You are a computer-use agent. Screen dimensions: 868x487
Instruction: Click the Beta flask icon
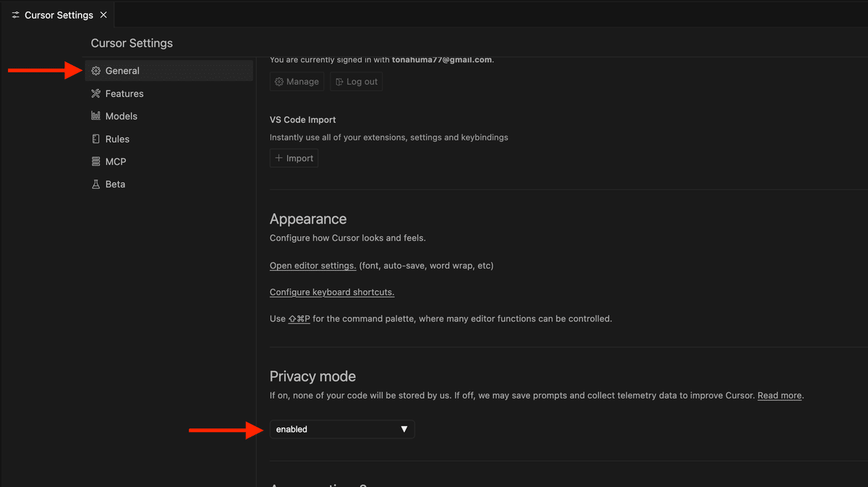[95, 185]
